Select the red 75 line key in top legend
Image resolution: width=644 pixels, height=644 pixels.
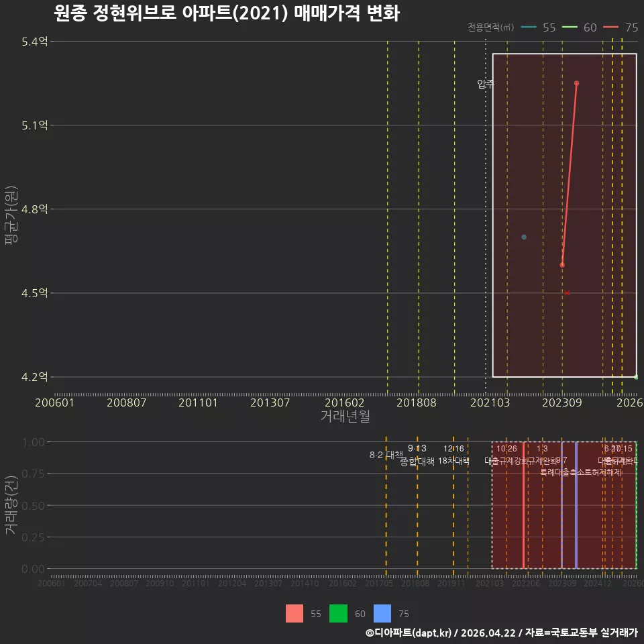(610, 28)
